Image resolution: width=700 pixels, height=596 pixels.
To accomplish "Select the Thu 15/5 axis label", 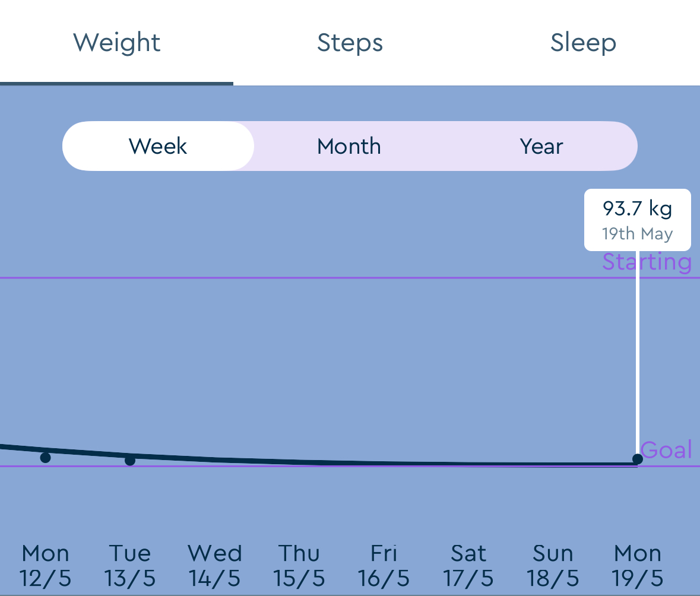I will (299, 565).
